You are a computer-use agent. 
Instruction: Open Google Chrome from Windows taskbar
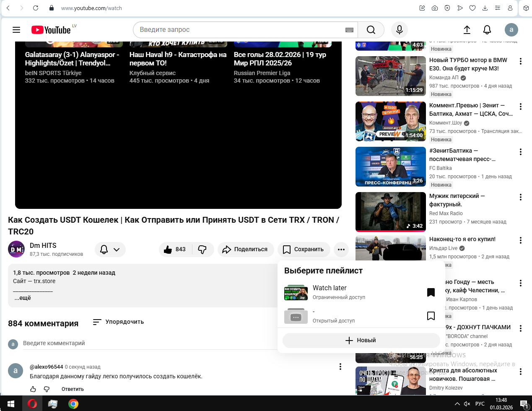point(73,404)
